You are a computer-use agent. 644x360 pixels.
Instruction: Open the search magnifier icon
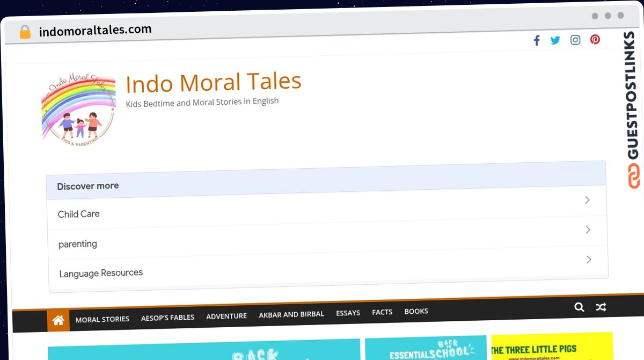579,307
